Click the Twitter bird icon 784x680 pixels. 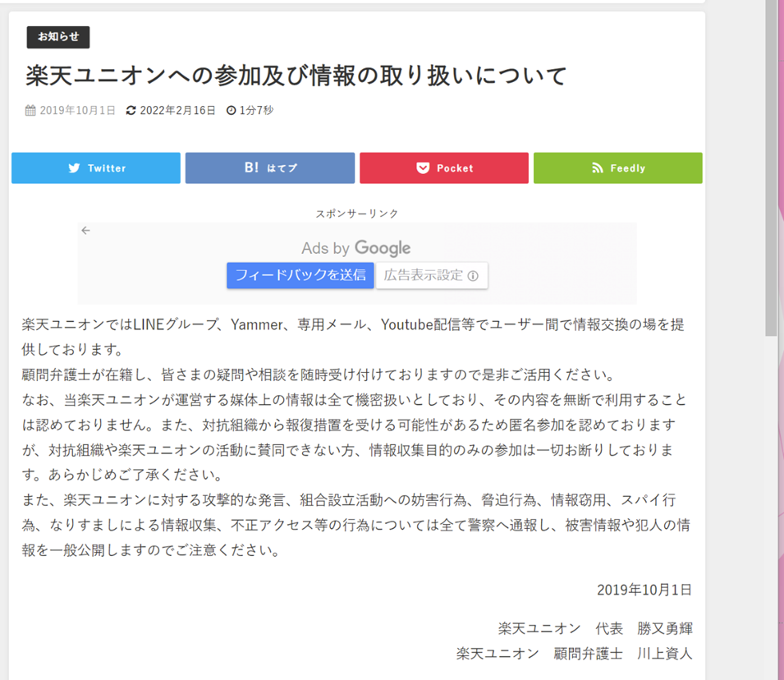(x=74, y=168)
